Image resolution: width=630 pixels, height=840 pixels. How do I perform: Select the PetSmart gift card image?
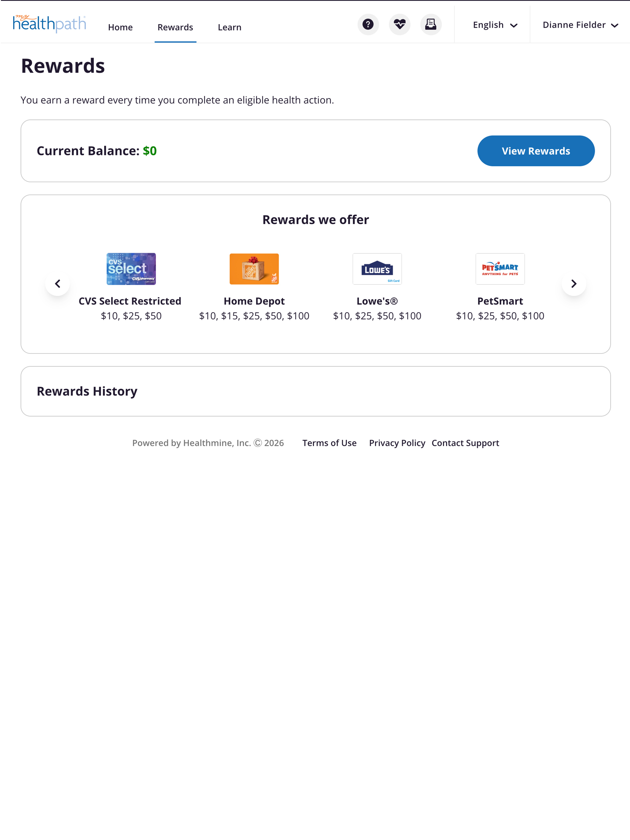point(500,269)
